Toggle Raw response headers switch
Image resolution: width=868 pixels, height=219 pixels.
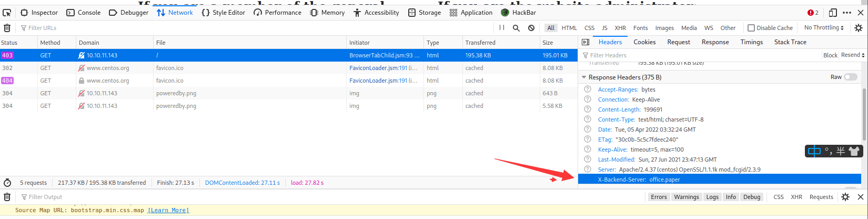[850, 77]
